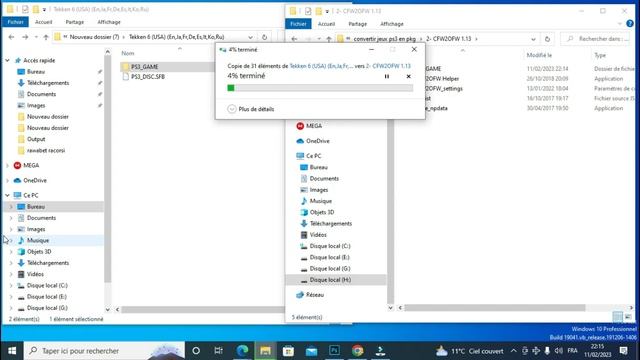This screenshot has width=640, height=360.
Task: Select Vidéos in CFW2OFW window tree
Action: coord(318,235)
